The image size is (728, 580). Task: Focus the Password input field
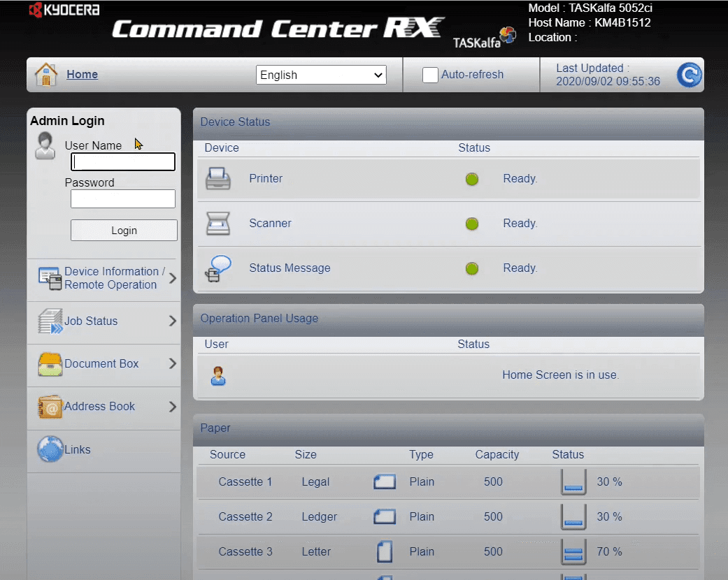point(123,198)
